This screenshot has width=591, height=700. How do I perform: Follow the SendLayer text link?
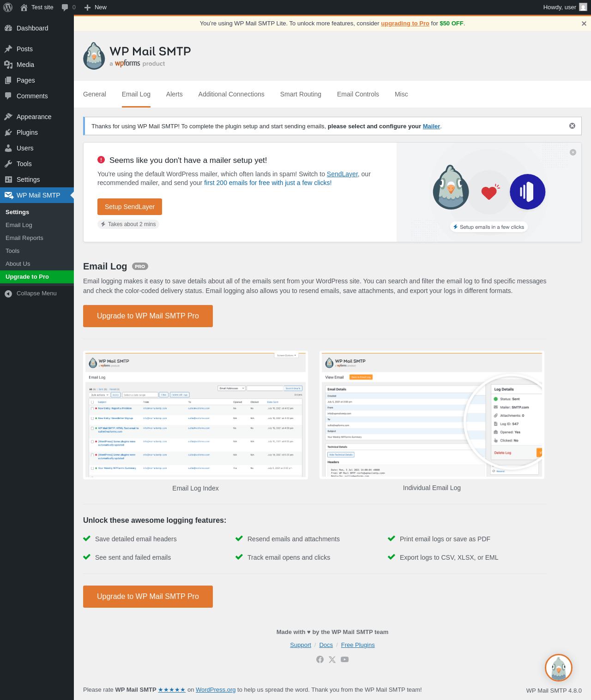point(342,174)
